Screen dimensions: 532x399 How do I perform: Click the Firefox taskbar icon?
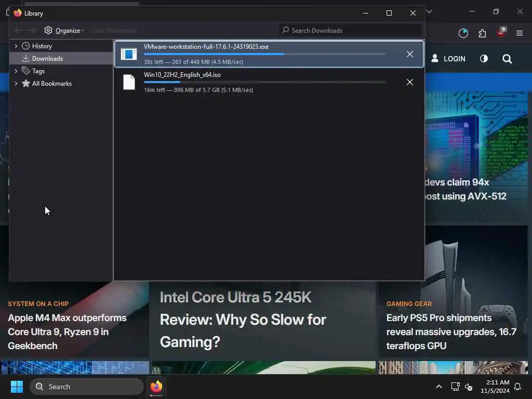156,387
